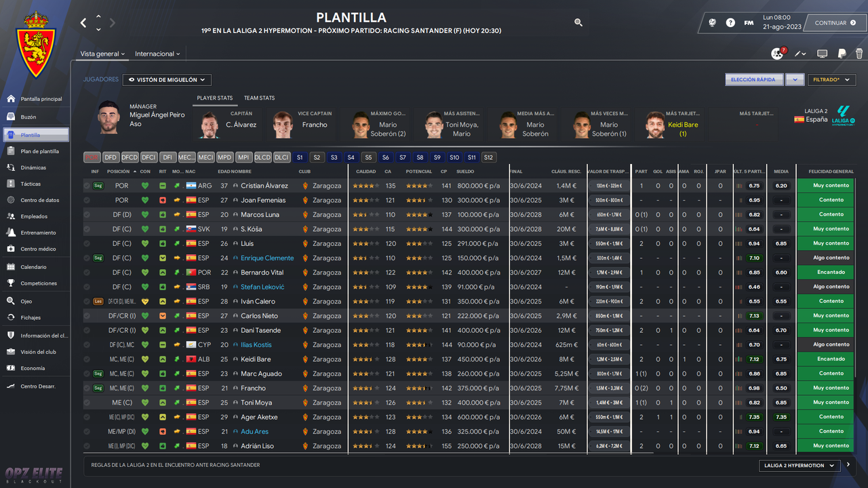Image resolution: width=868 pixels, height=488 pixels.
Task: Open Tácticas from the sidebar
Action: tap(11, 184)
